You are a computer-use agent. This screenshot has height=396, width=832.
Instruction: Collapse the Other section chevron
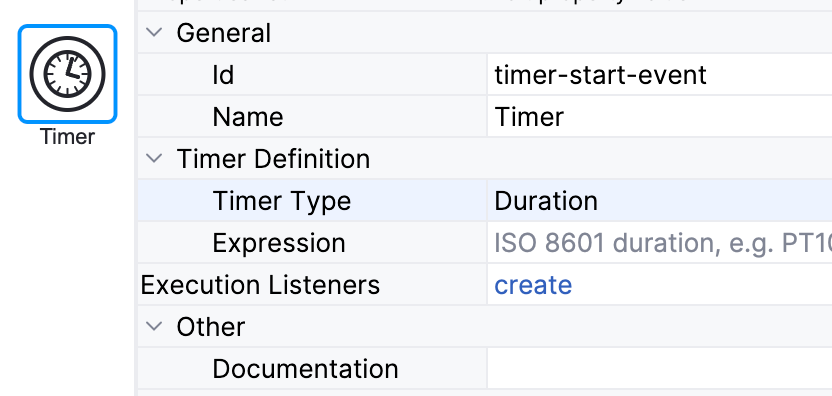[x=154, y=326]
